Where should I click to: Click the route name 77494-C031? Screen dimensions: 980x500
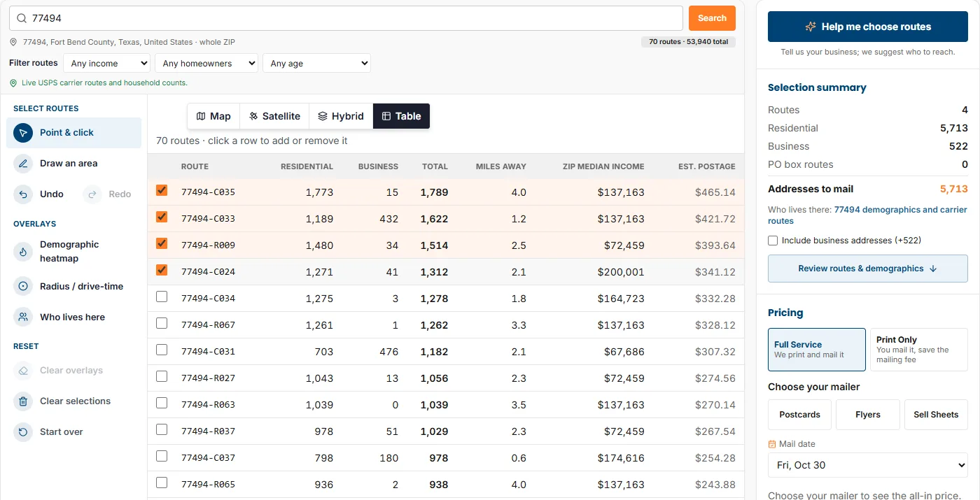(x=208, y=352)
